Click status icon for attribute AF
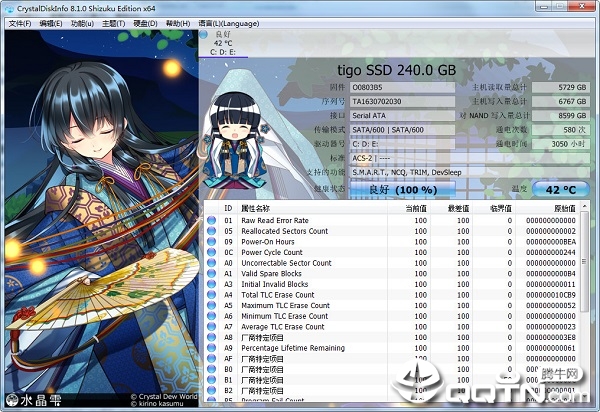This screenshot has width=600, height=412. point(211,358)
